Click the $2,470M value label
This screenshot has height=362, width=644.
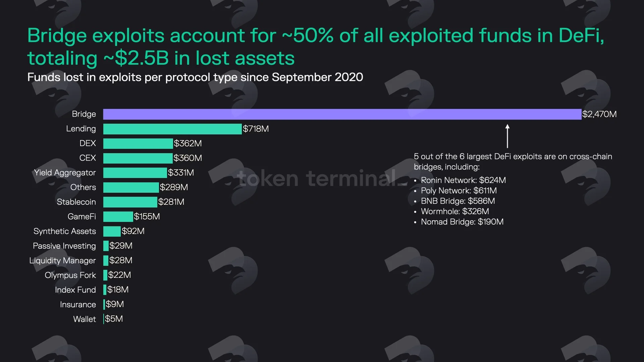(599, 114)
